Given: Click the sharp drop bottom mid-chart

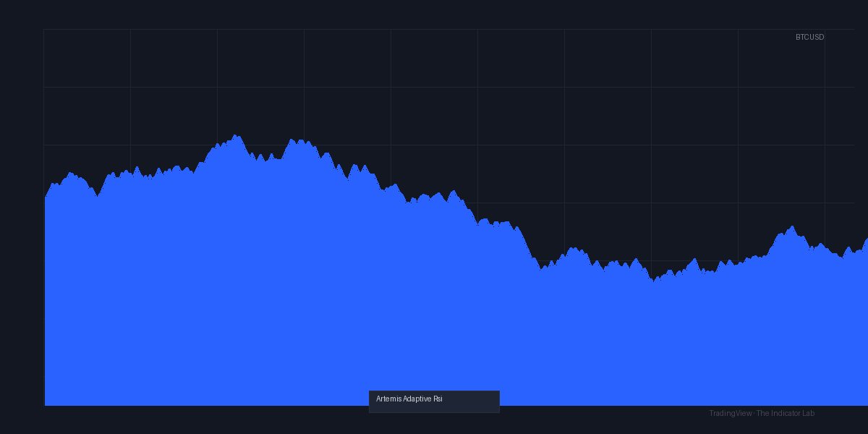Looking at the screenshot, I should coord(541,269).
